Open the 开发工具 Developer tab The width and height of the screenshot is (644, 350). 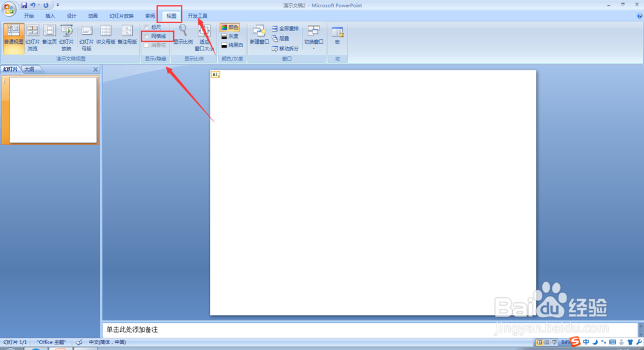(198, 16)
